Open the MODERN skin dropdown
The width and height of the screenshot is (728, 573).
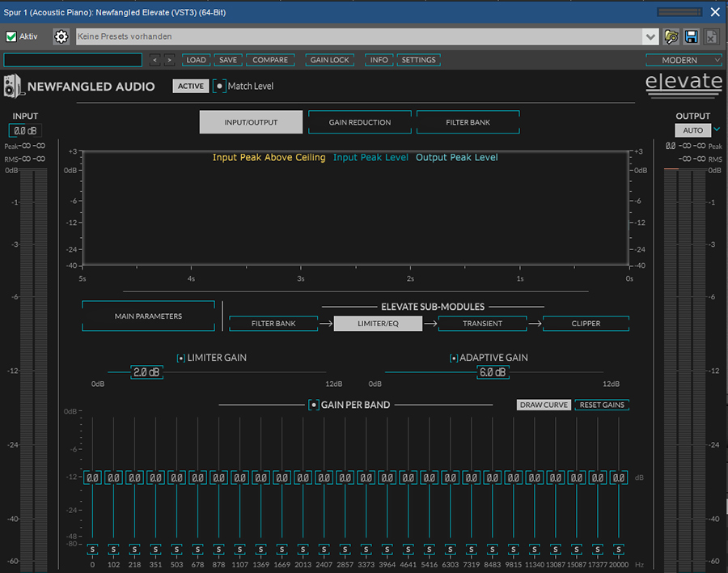(684, 60)
